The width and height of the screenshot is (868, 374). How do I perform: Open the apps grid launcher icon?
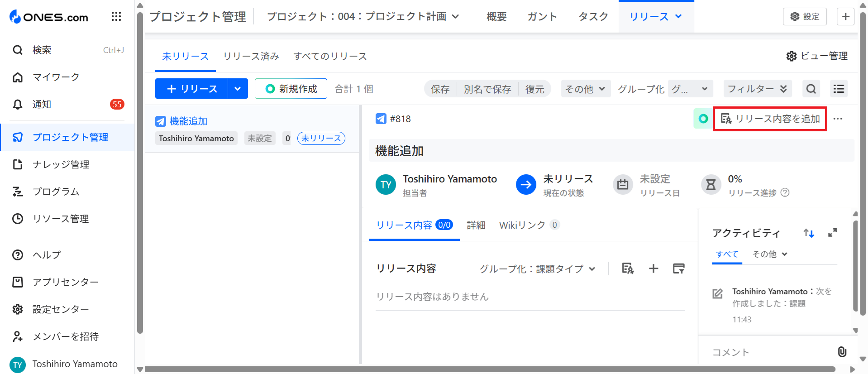pyautogui.click(x=116, y=17)
